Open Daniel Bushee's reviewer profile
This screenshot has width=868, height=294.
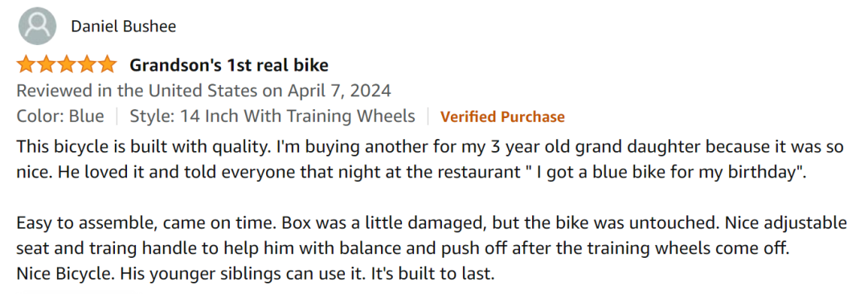pyautogui.click(x=124, y=27)
